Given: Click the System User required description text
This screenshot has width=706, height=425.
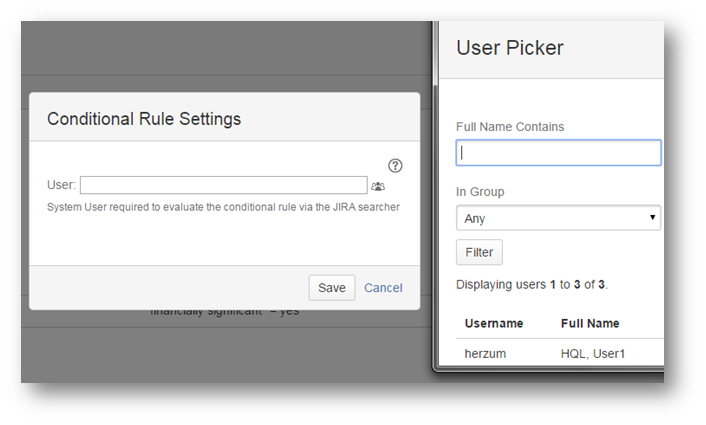Looking at the screenshot, I should tap(223, 207).
